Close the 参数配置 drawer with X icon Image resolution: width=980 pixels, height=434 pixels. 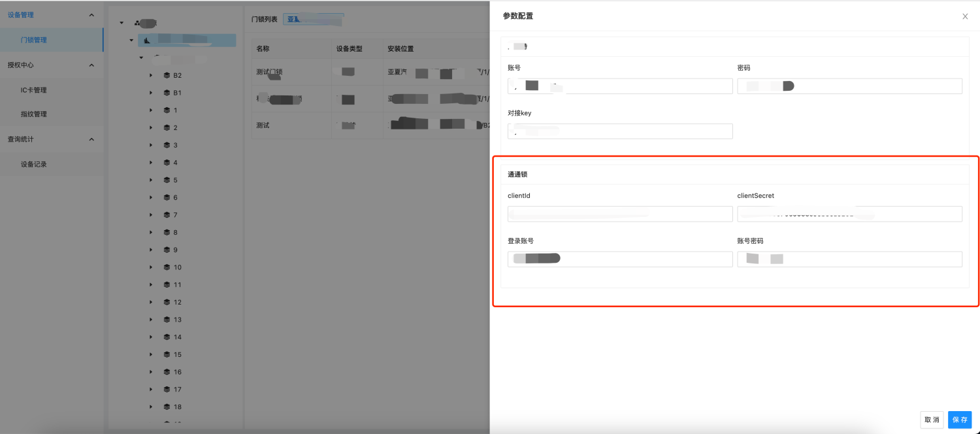point(965,16)
